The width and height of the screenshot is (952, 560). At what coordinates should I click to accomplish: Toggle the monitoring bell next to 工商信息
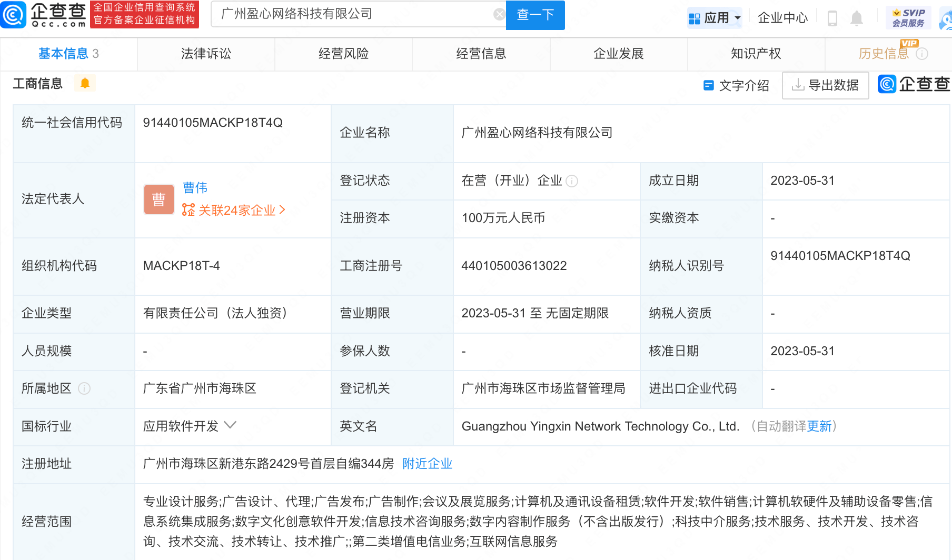[x=85, y=83]
